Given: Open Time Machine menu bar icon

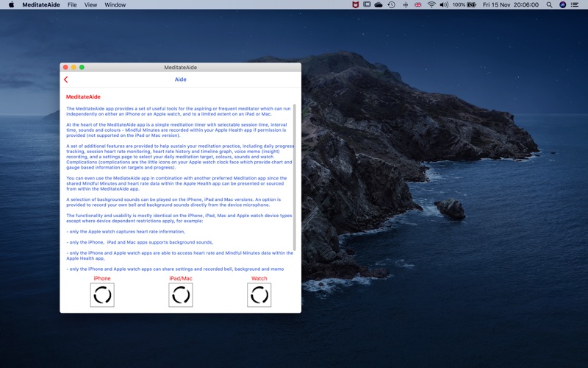Looking at the screenshot, I should 391,5.
